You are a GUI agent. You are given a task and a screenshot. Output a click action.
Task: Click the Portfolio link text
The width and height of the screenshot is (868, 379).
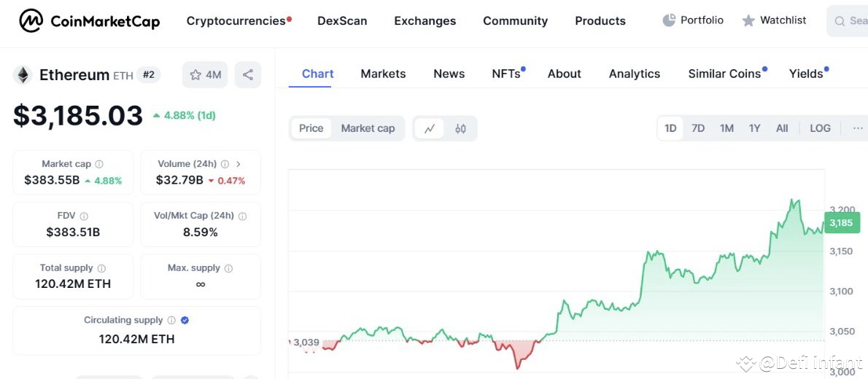tap(702, 20)
